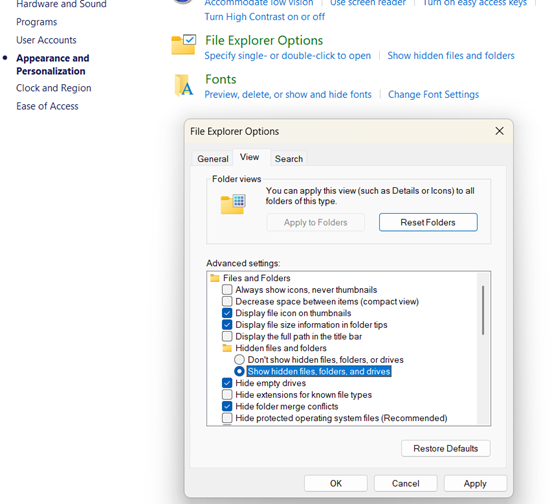Check Hide extensions for known file types
The width and height of the screenshot is (552, 504).
[x=227, y=394]
